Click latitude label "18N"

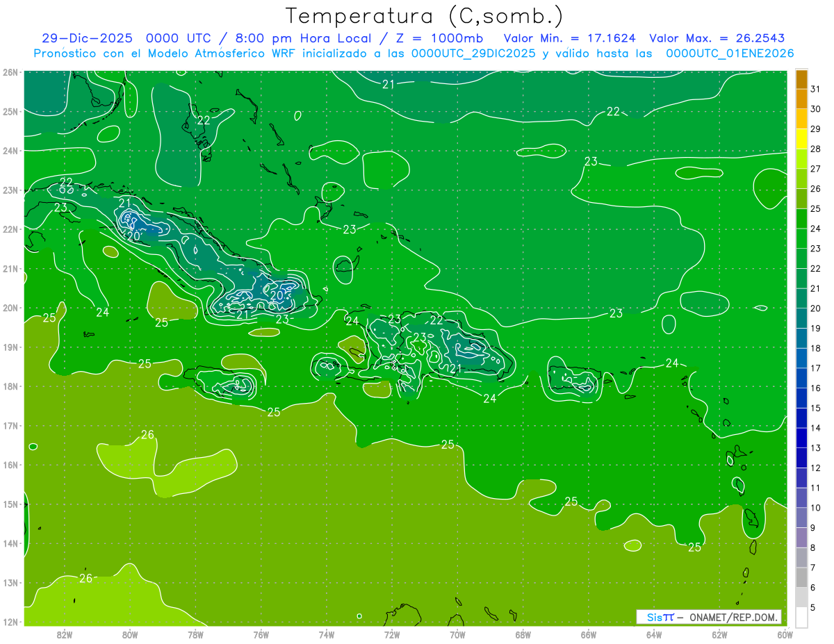coord(10,386)
